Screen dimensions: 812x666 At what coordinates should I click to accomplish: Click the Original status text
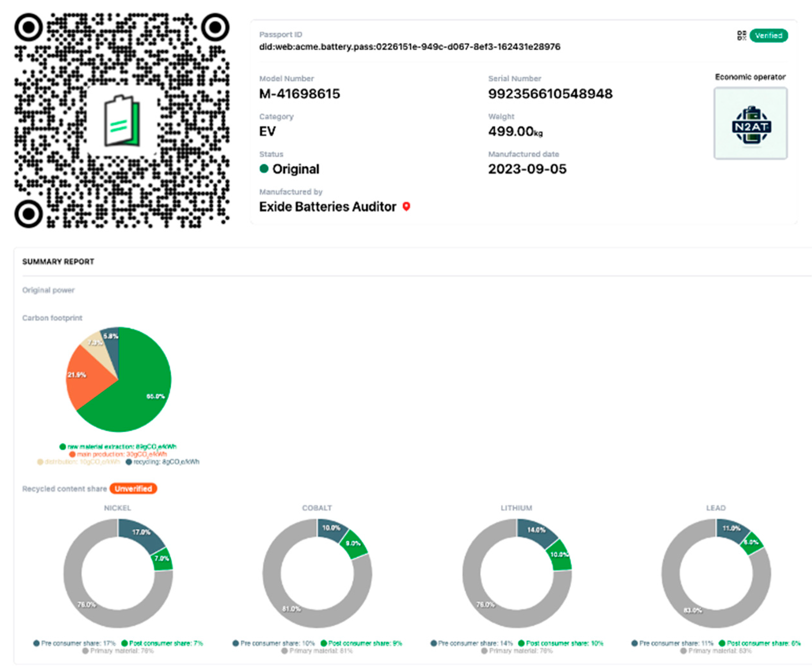pos(296,169)
